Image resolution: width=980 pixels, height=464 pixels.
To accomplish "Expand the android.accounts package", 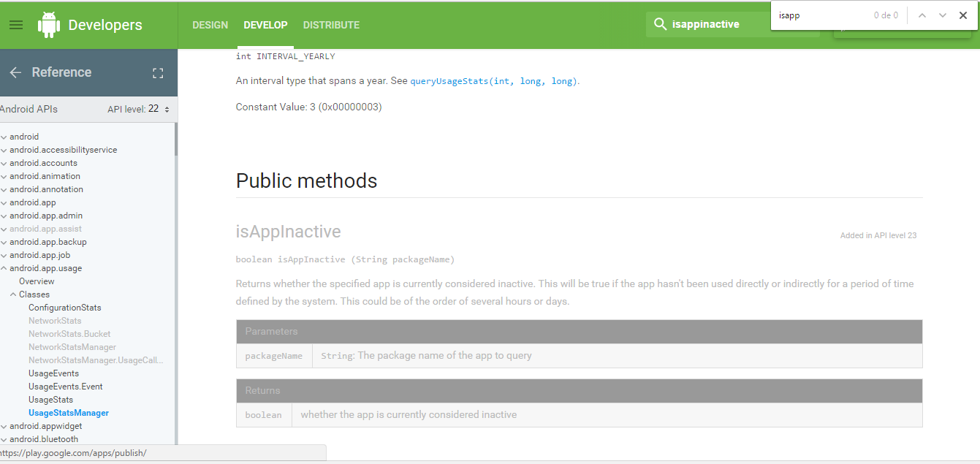I will [4, 163].
